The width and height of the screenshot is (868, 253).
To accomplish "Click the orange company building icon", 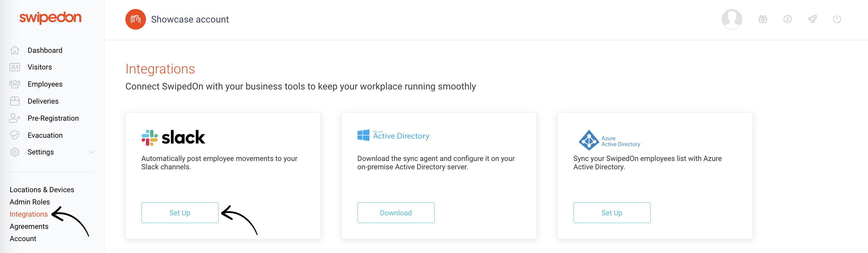I will pos(135,19).
